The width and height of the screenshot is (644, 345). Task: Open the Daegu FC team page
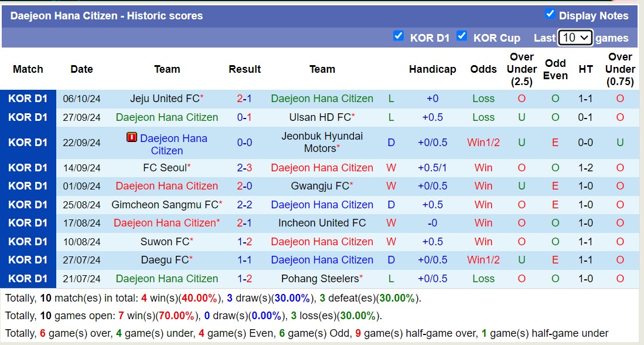pos(165,260)
